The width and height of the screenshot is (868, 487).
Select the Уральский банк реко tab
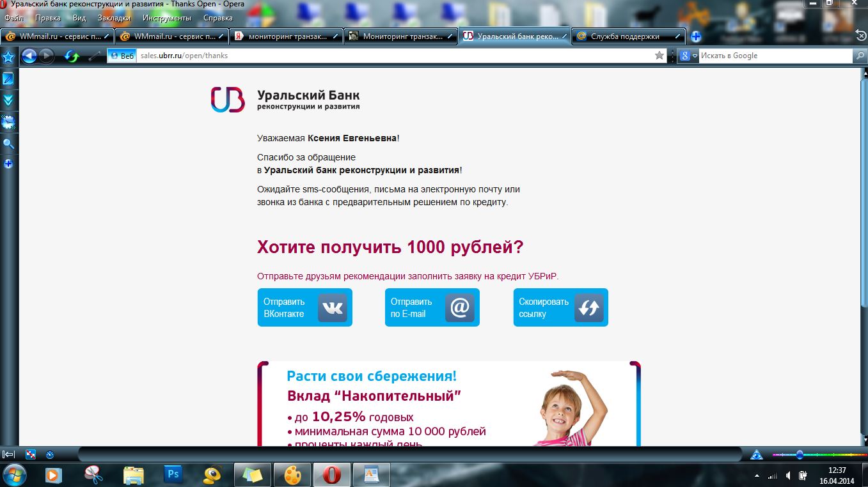click(516, 36)
